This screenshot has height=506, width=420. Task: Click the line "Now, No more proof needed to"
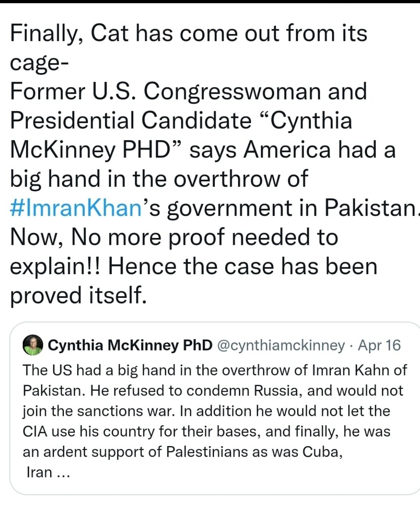point(173,237)
